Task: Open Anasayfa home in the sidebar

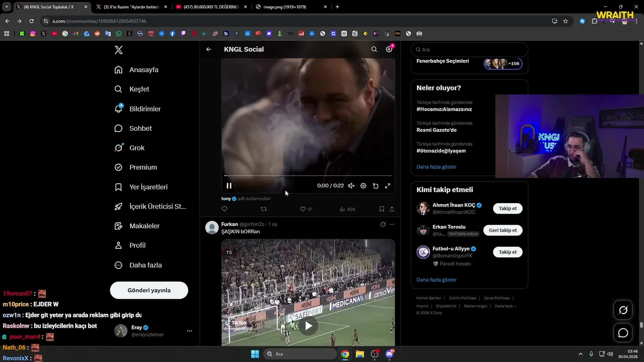Action: pos(136,70)
